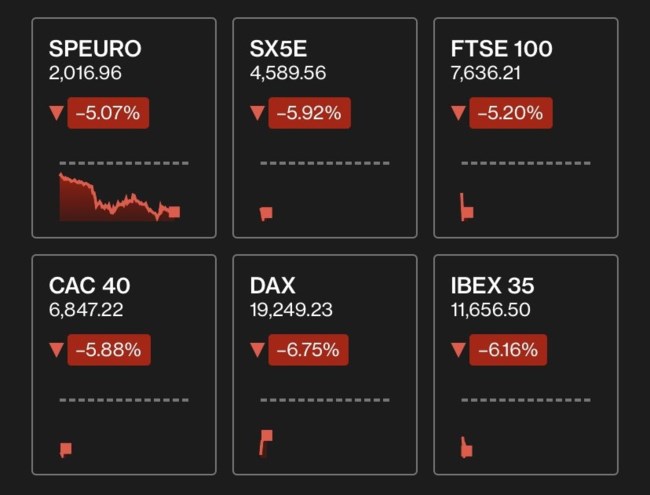Click the SX5E red down triangle
Screen dimensions: 650x495
pos(257,114)
